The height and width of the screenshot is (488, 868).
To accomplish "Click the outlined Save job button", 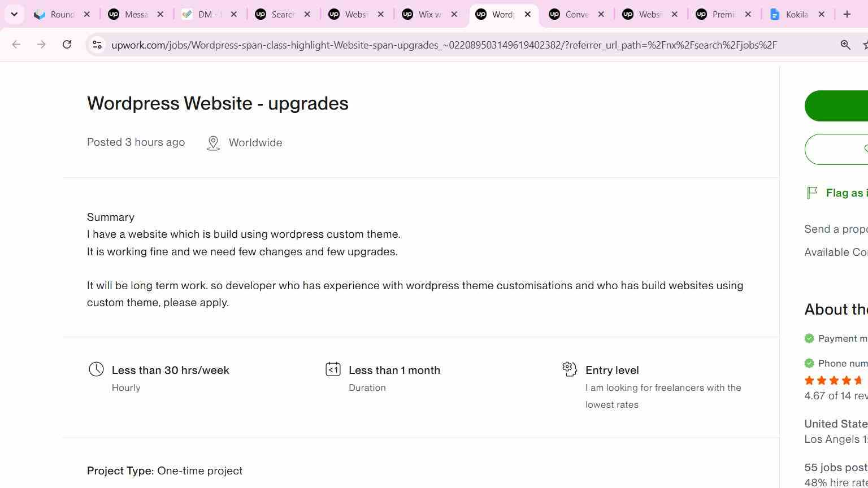I will [x=836, y=149].
